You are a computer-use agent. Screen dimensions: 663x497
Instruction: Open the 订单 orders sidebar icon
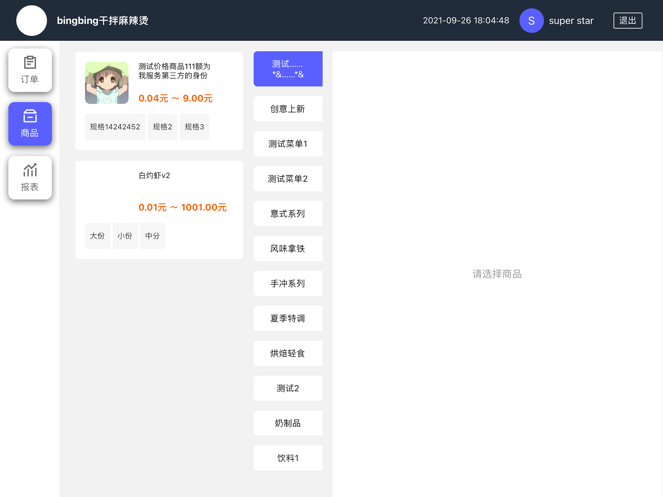point(30,70)
